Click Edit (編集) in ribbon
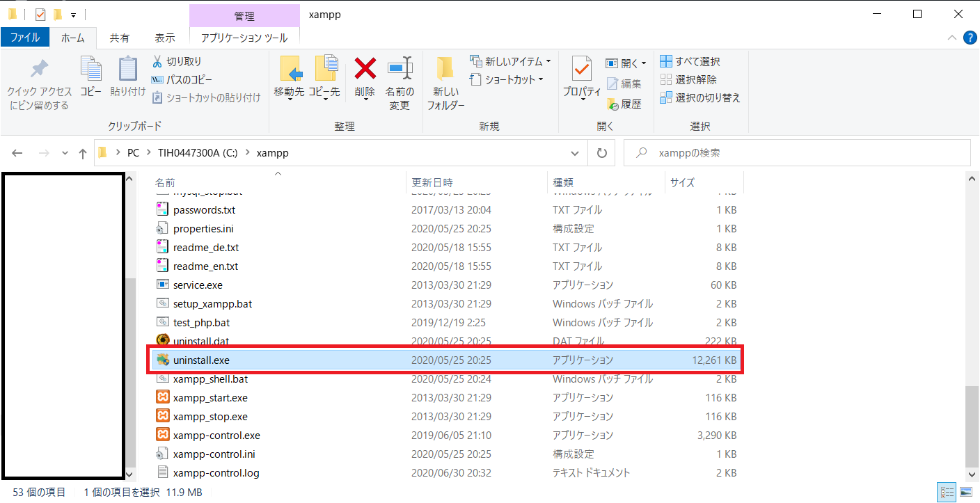 coord(624,83)
